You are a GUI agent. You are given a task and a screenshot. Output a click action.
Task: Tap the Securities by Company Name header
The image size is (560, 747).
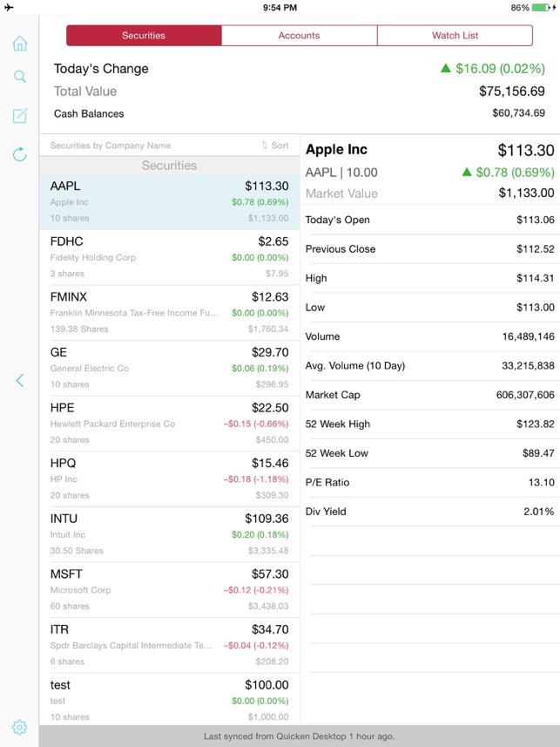click(111, 146)
